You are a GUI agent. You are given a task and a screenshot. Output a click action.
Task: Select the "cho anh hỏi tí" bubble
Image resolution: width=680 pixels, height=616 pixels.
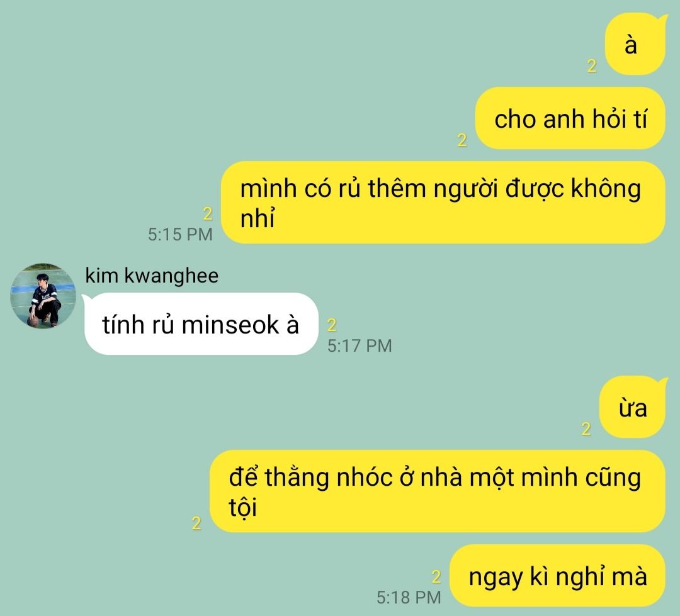click(x=570, y=118)
